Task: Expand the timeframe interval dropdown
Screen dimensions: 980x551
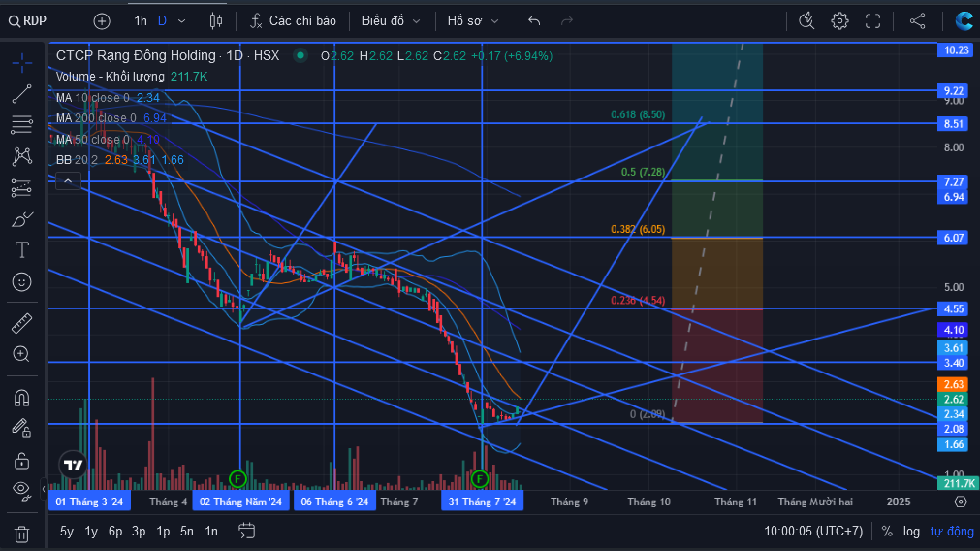Action: 182,21
